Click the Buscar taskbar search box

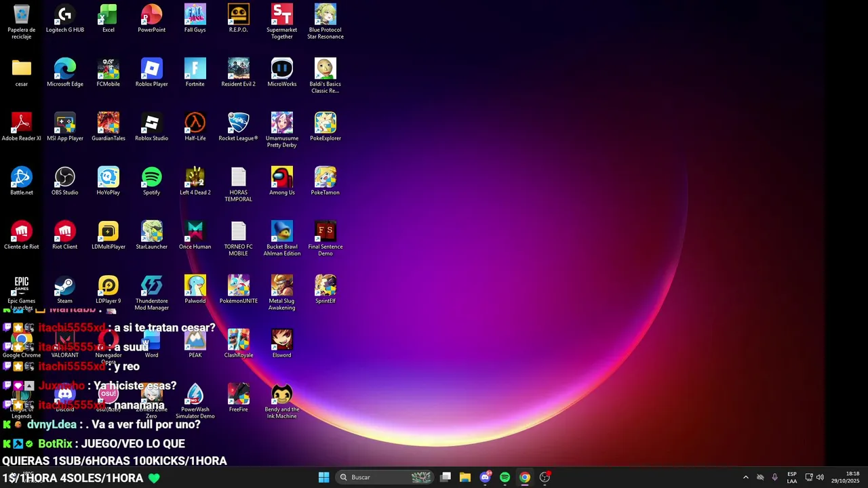pos(385,477)
